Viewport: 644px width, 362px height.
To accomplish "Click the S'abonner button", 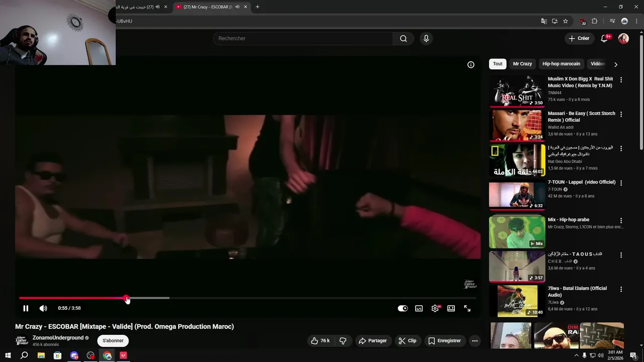I will [x=113, y=340].
